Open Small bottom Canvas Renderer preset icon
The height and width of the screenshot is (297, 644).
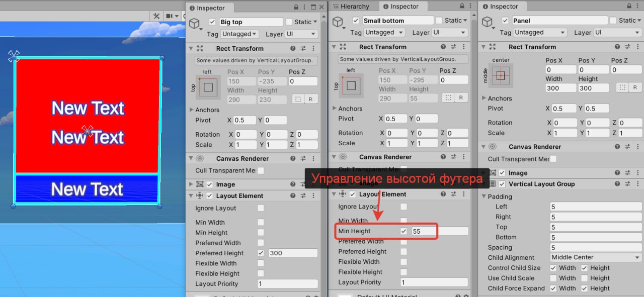(x=453, y=157)
